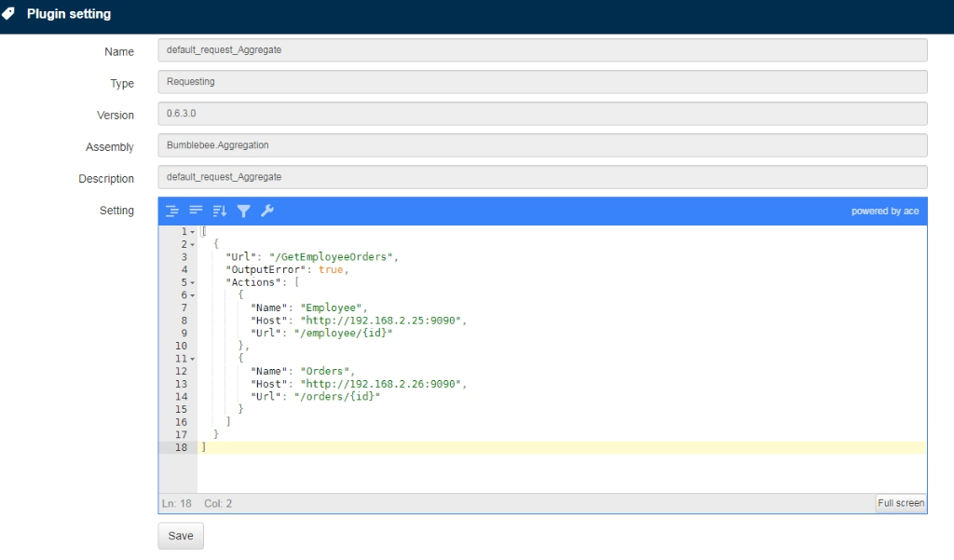Click the Plugin setting header title

69,14
